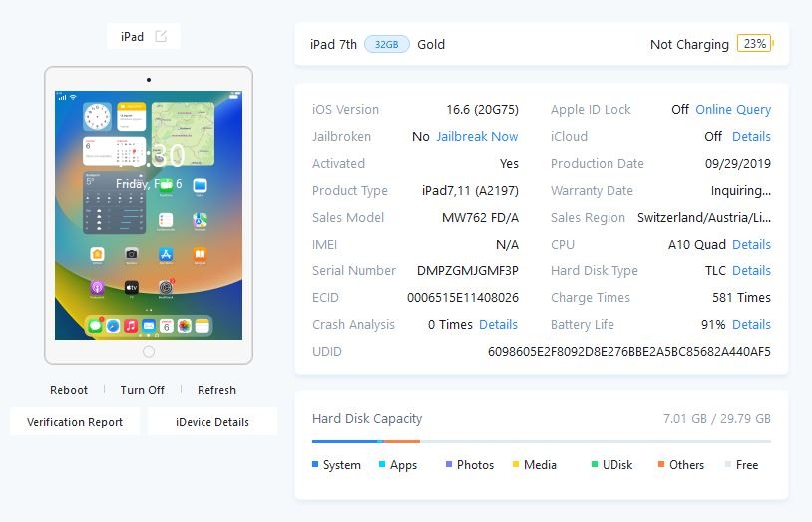Screen dimensions: 812x522
Task: Open Battery Life Details link
Action: pyautogui.click(x=751, y=325)
